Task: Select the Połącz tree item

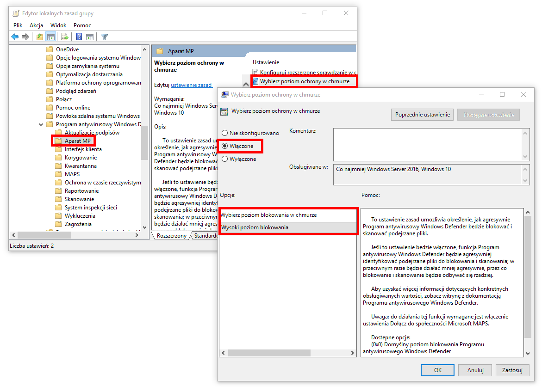Action: click(x=64, y=99)
